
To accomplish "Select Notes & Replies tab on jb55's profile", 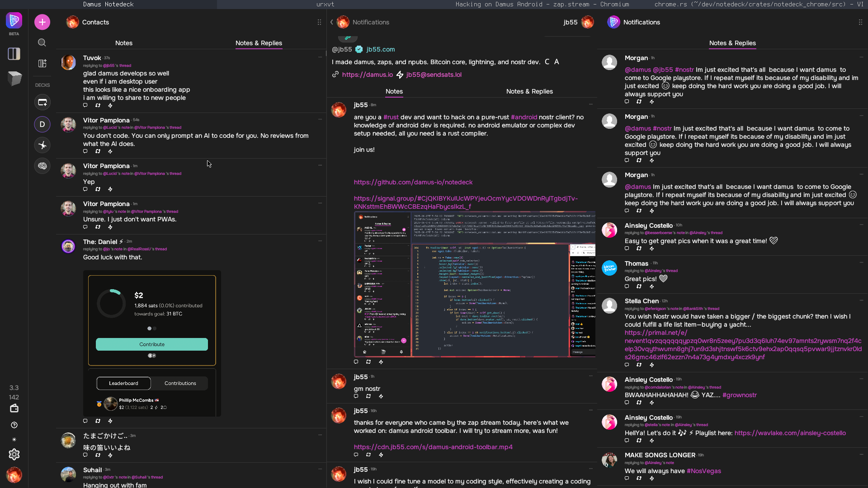I will [529, 91].
